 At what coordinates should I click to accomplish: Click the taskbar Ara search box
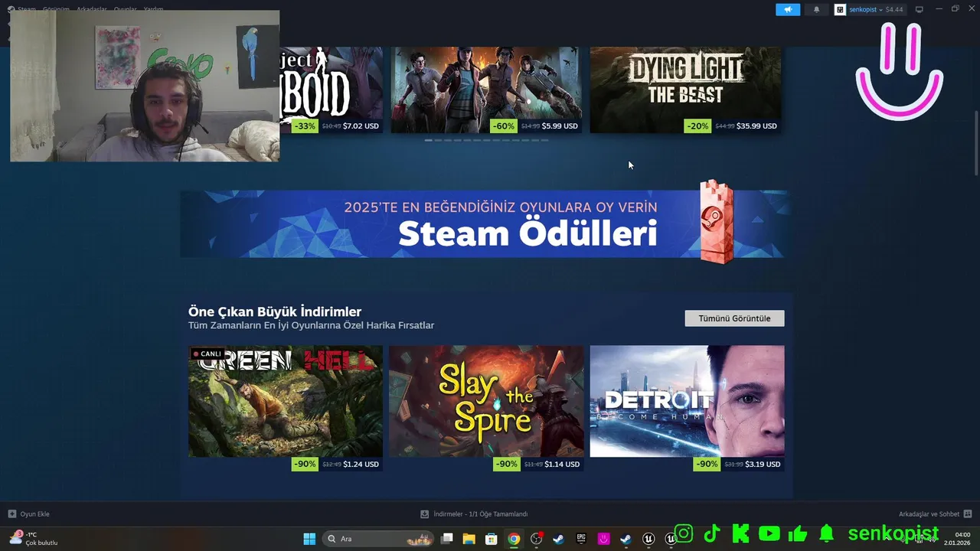pos(377,539)
